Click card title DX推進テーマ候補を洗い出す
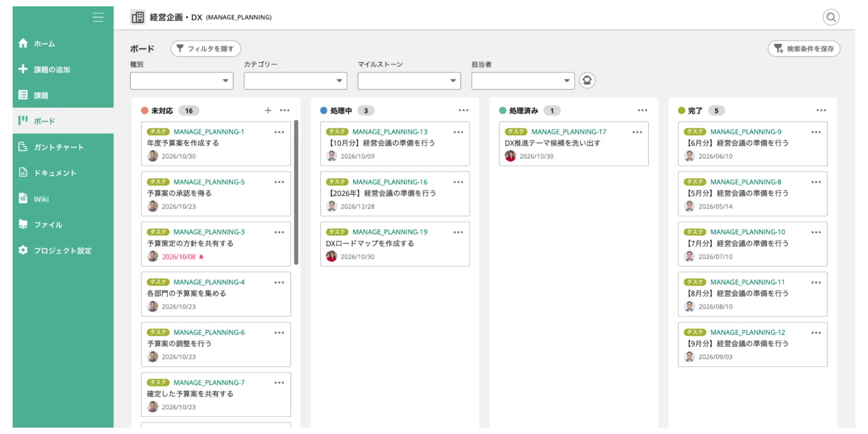 coord(552,143)
